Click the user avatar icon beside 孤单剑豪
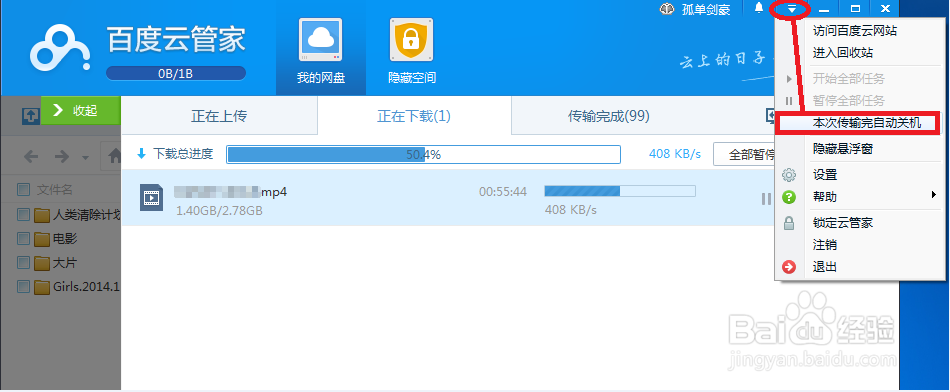This screenshot has width=950, height=392. [x=668, y=9]
